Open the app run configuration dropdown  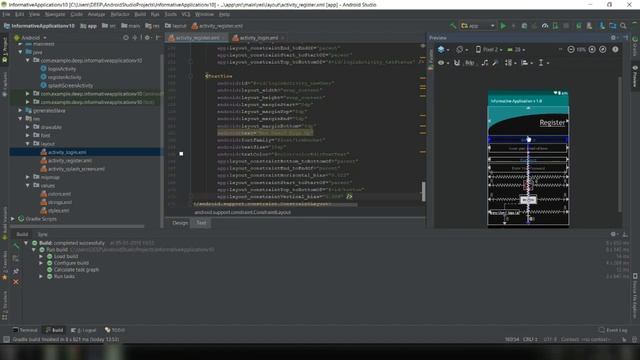pos(478,26)
